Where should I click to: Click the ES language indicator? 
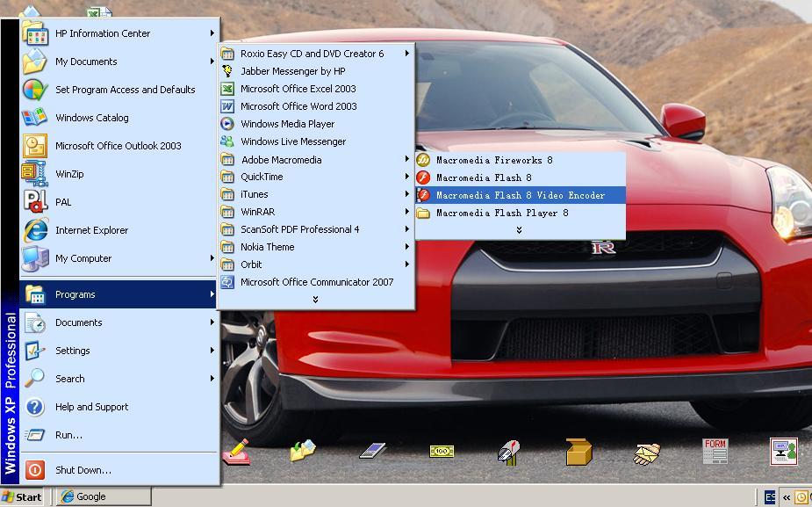(x=770, y=497)
